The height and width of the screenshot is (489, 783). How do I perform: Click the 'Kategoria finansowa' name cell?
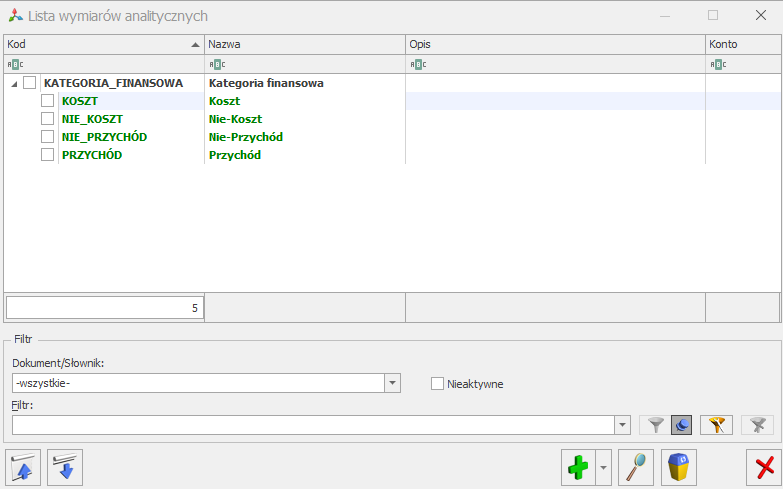[266, 83]
